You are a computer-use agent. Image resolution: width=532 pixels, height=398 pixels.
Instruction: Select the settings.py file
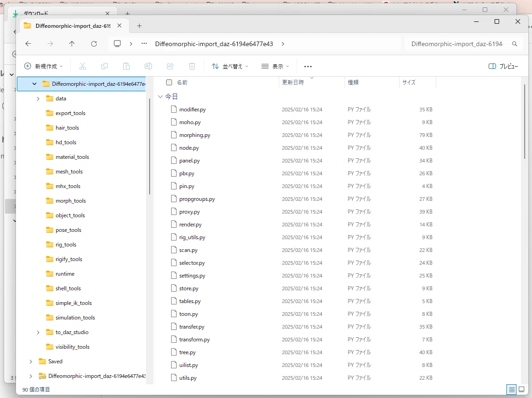pyautogui.click(x=192, y=276)
